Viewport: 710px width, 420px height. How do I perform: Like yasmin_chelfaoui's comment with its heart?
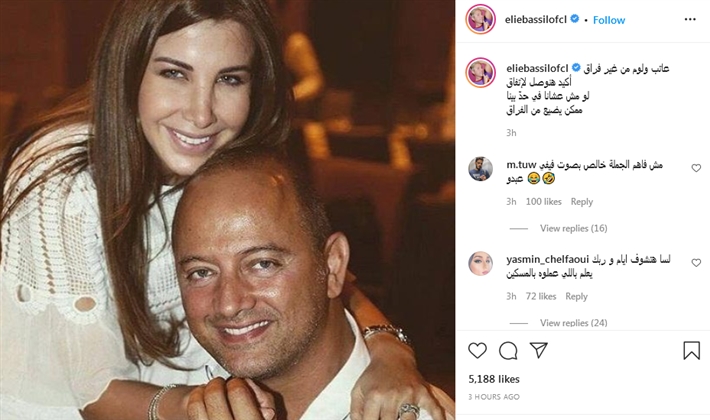click(x=696, y=263)
